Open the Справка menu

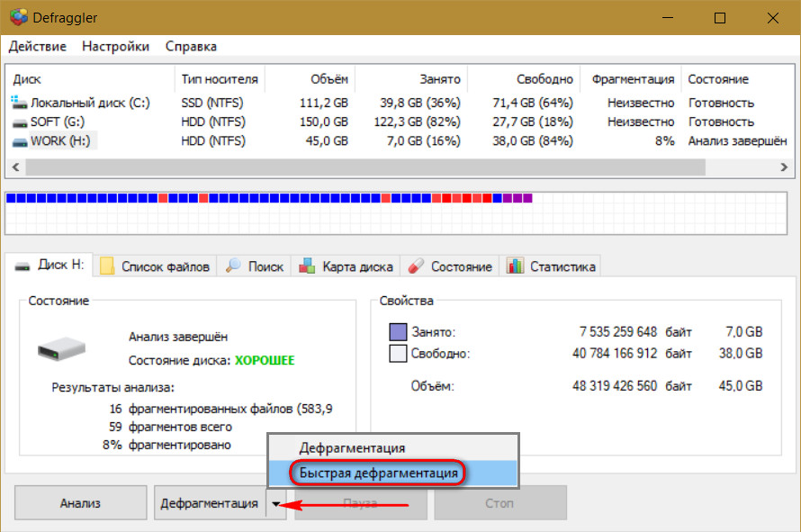coord(191,47)
